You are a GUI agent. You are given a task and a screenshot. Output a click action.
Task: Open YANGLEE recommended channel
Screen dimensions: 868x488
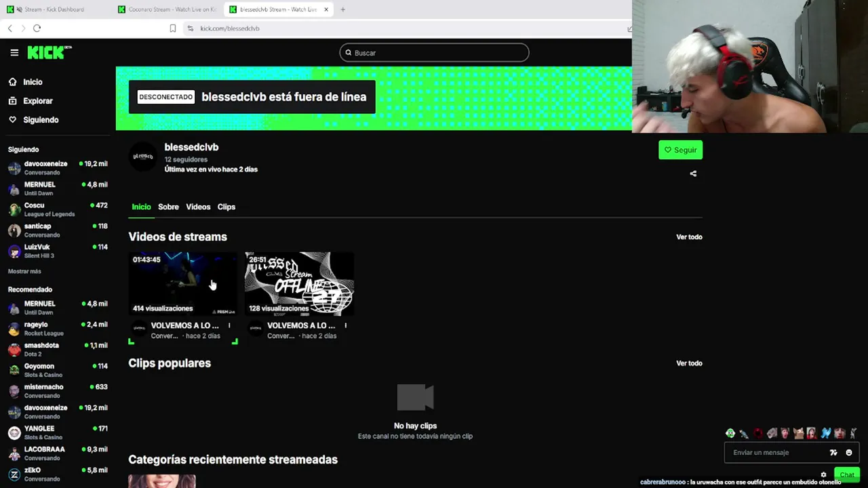click(x=58, y=432)
